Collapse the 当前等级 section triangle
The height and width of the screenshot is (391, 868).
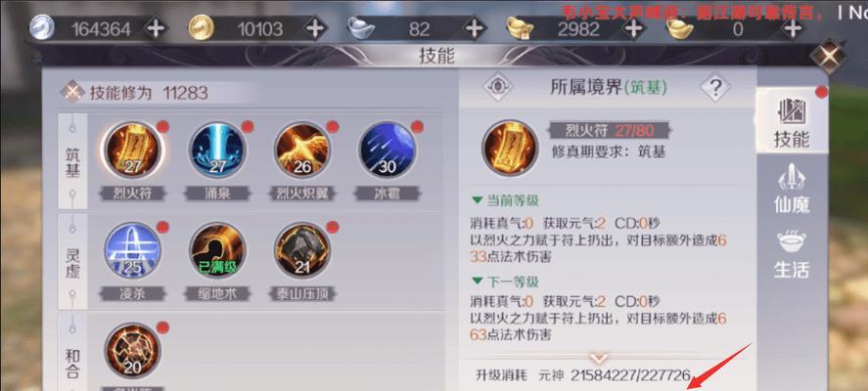coord(477,199)
